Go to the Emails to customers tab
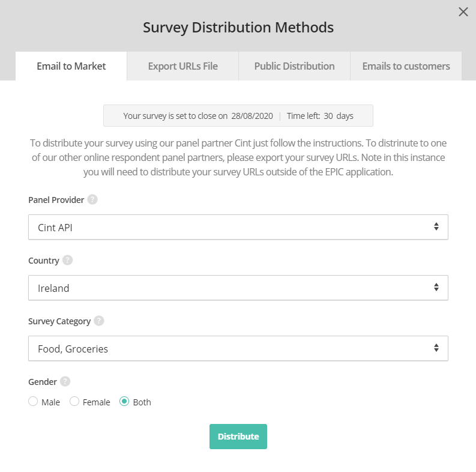The height and width of the screenshot is (472, 476). 406,66
